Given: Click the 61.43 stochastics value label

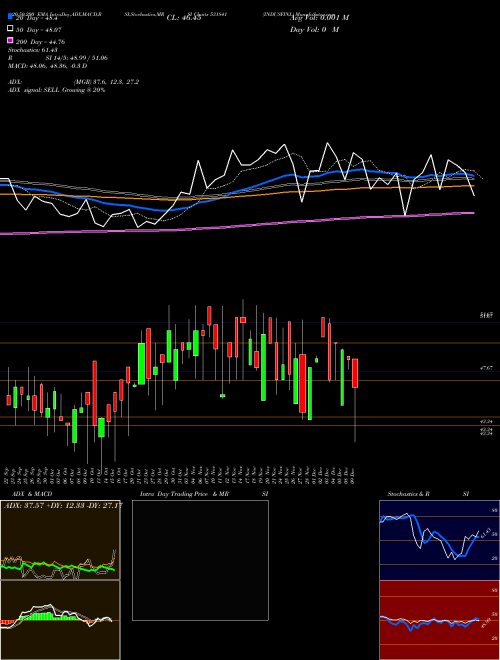Looking at the screenshot, I should coord(485,533).
